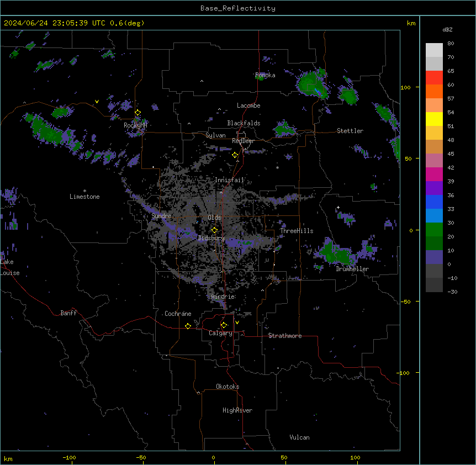Click the yellow diamond marker below Cochrane
The width and height of the screenshot is (476, 465).
pos(188,326)
